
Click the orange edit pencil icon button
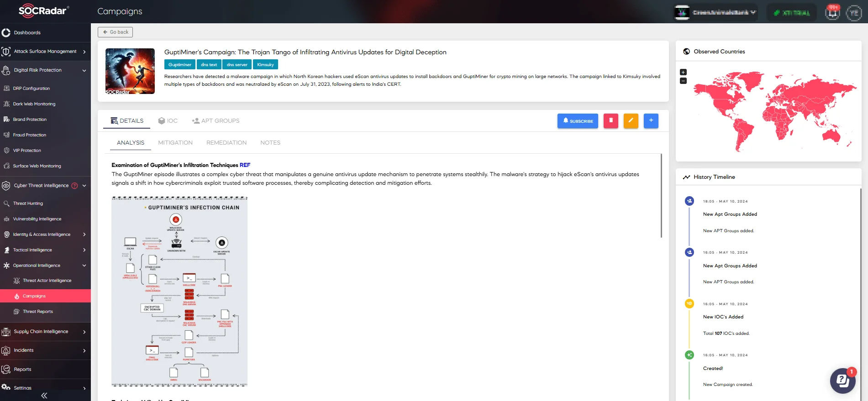(x=631, y=121)
